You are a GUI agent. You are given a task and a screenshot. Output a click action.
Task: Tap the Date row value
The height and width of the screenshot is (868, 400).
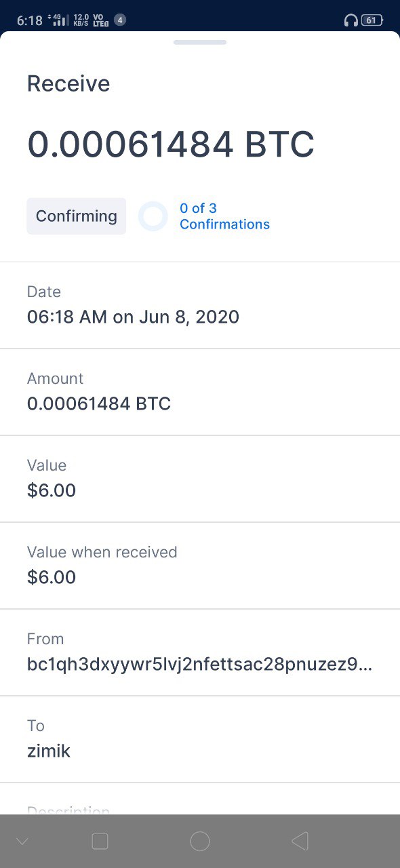point(133,317)
